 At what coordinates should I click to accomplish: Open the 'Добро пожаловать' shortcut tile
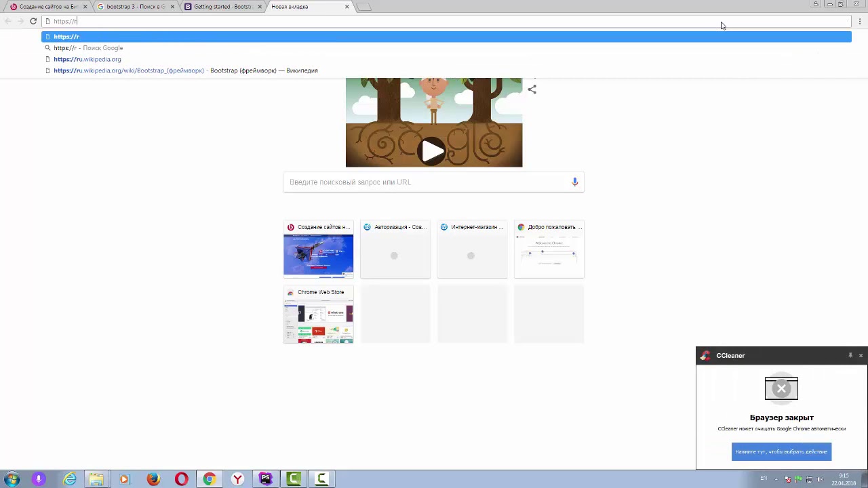tap(549, 249)
